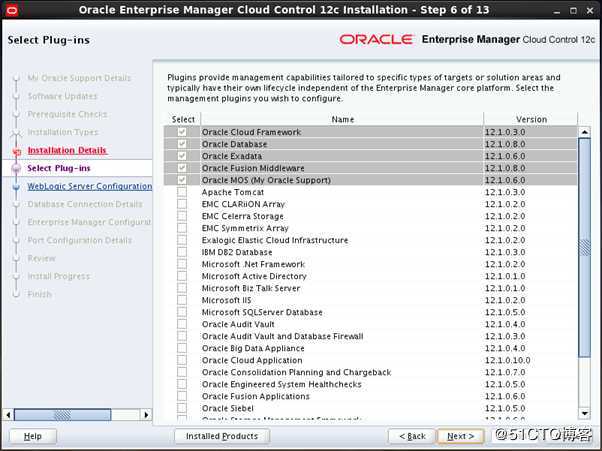Open Installed Products dialog

[x=222, y=436]
